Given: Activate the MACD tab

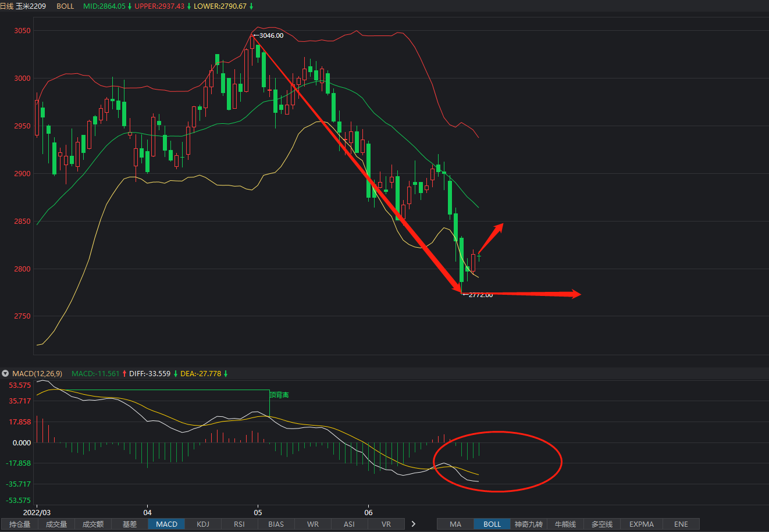Looking at the screenshot, I should coord(166,524).
